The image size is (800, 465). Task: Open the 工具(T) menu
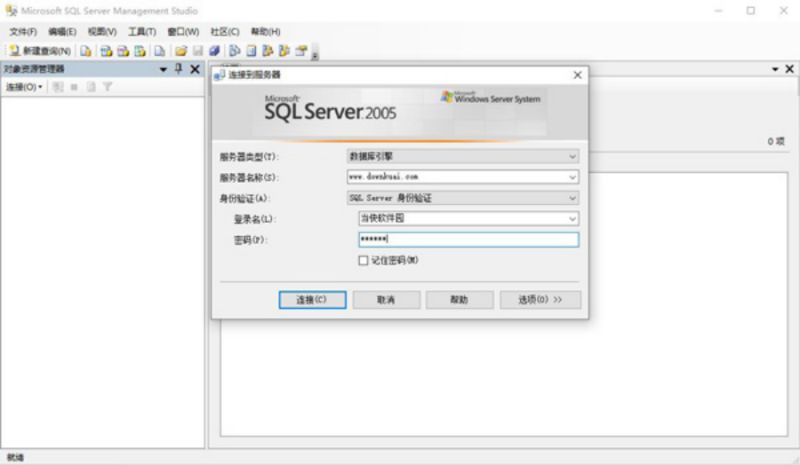(142, 32)
